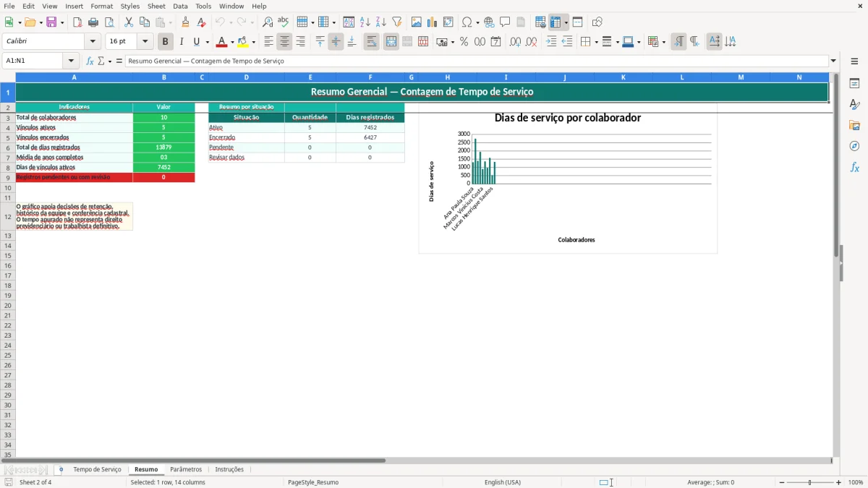
Task: Toggle Align Right
Action: coord(300,42)
